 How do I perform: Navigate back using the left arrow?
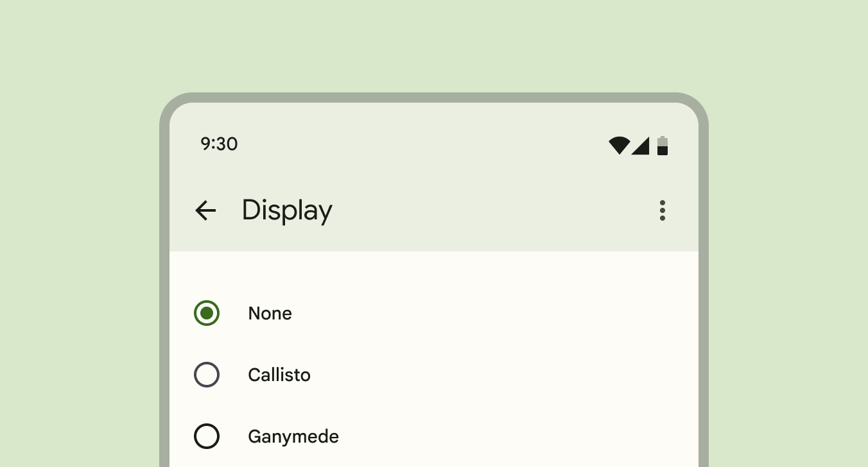pos(205,210)
